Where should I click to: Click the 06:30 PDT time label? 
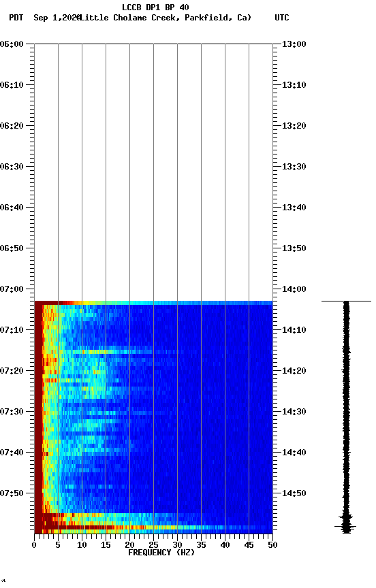click(12, 167)
